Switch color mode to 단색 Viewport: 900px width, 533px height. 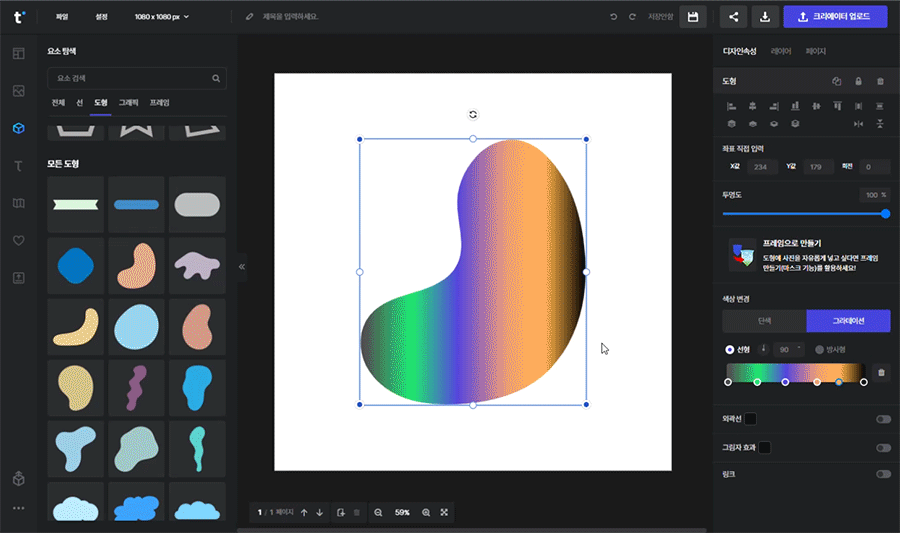click(x=764, y=320)
